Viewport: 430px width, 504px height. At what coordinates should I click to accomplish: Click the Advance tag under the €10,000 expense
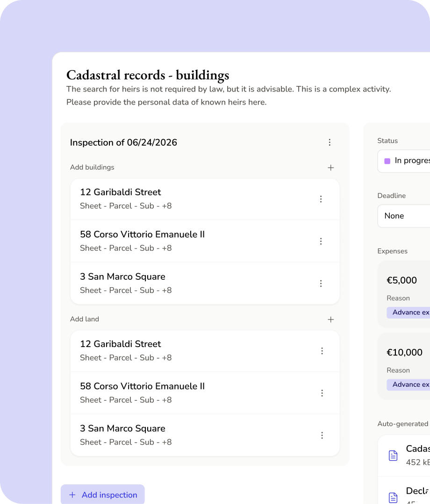pos(408,384)
